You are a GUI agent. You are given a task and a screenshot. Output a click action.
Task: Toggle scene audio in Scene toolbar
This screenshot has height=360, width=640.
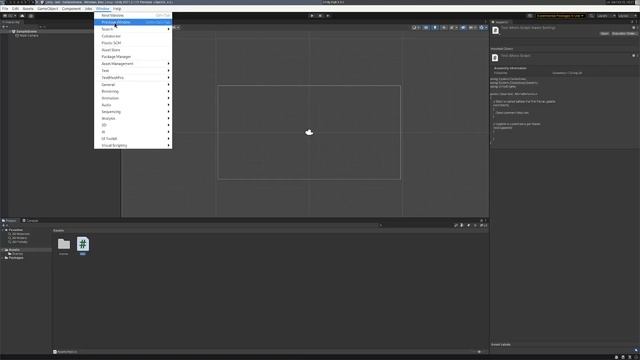(444, 27)
